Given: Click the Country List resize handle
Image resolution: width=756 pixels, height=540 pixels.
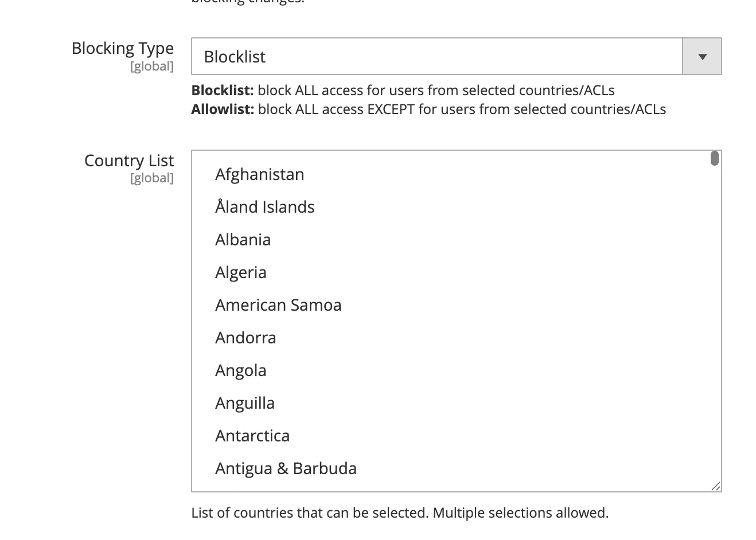Looking at the screenshot, I should pos(716,487).
